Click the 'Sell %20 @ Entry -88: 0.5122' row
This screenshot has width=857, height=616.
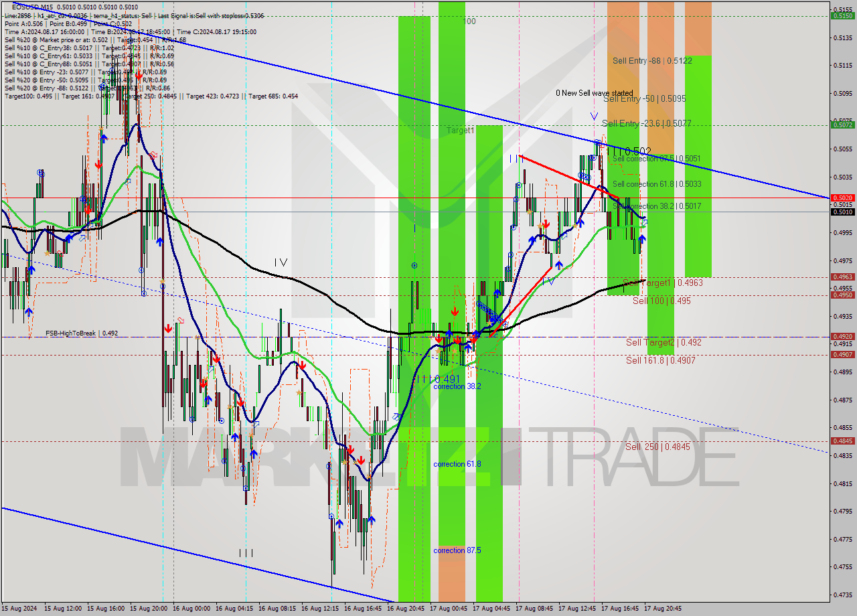86,88
